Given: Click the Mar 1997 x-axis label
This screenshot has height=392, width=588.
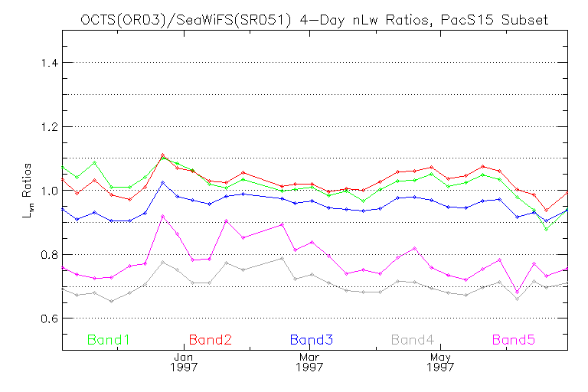Looking at the screenshot, I should click(x=309, y=362).
